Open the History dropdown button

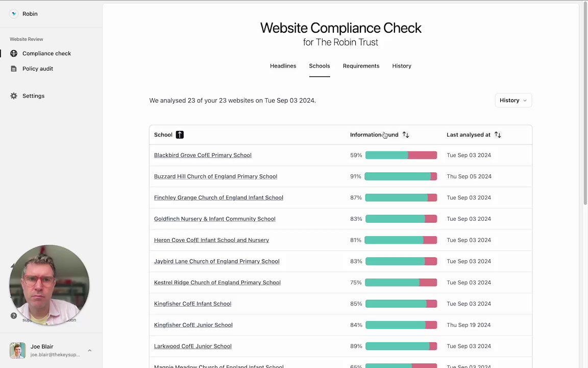click(513, 100)
